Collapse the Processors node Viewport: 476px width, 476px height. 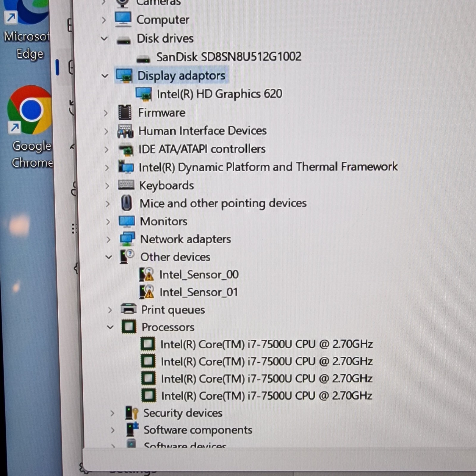pyautogui.click(x=110, y=327)
